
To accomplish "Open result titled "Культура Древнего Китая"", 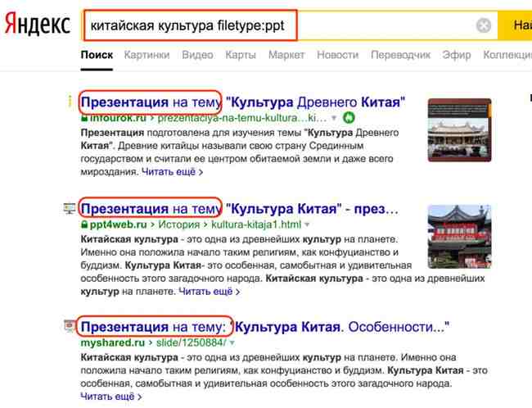I will point(243,102).
